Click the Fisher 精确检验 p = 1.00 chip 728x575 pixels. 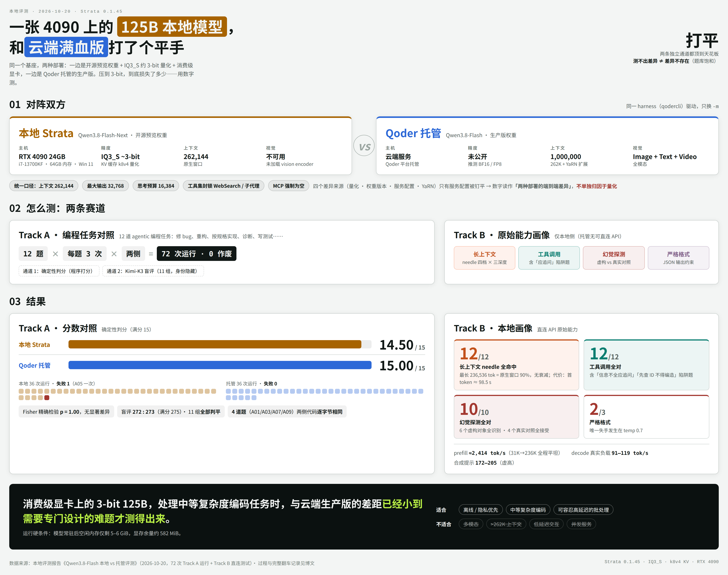click(66, 412)
